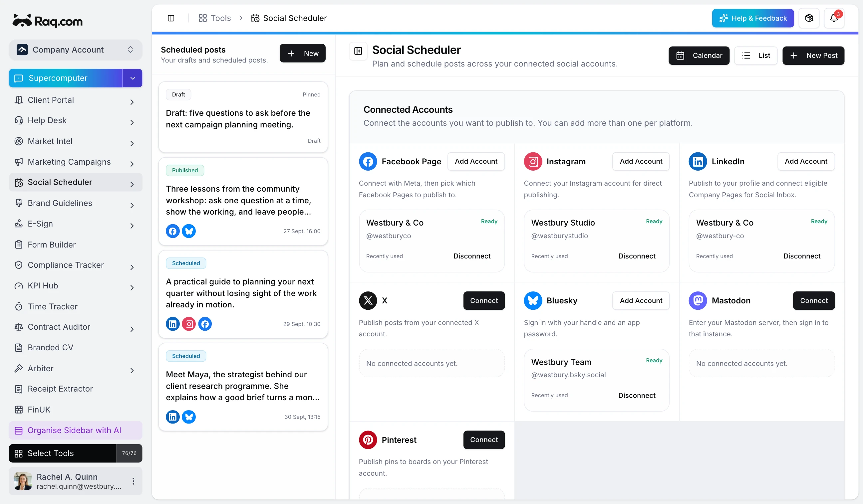Viewport: 863px width, 504px height.
Task: Open Select Tools 76/76 button
Action: coord(75,453)
